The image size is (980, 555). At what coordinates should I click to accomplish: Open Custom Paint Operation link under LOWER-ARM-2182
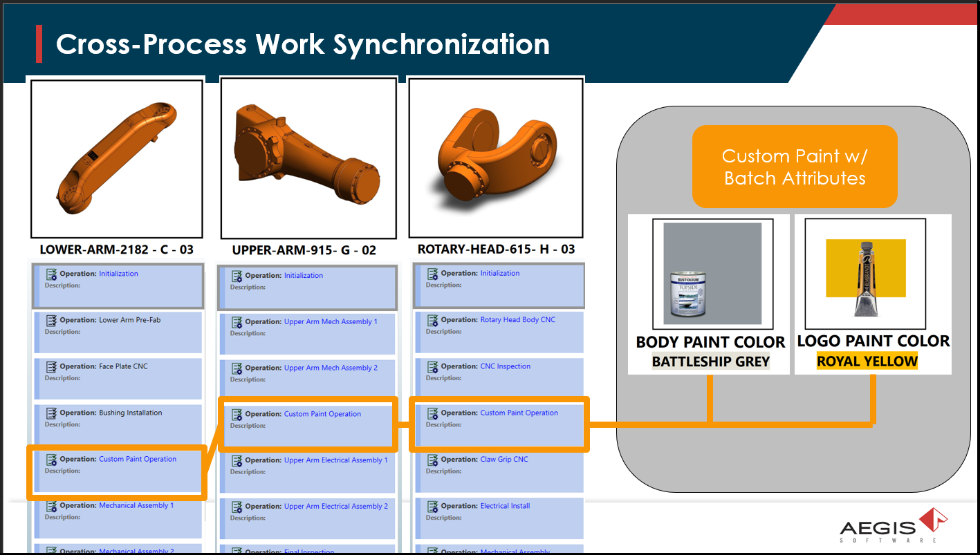tap(138, 459)
